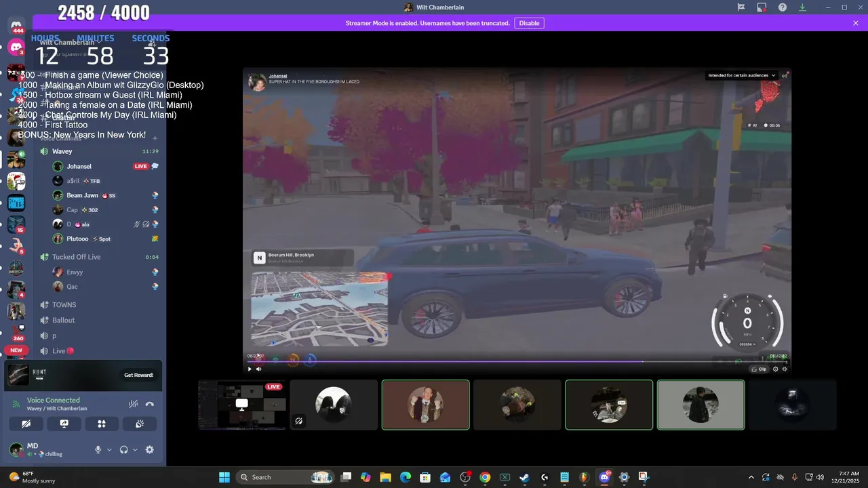Select the brown-background participant tile

425,405
